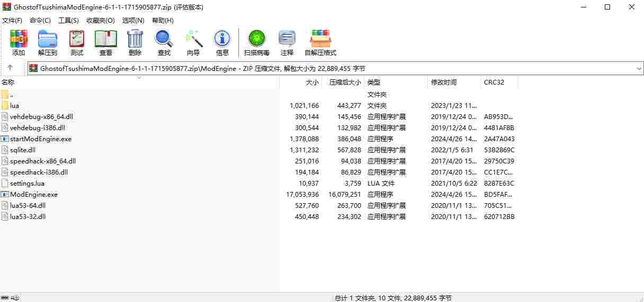This screenshot has height=302, width=644.
Task: Click the CRC value 53B2869C
Action: (x=499, y=150)
